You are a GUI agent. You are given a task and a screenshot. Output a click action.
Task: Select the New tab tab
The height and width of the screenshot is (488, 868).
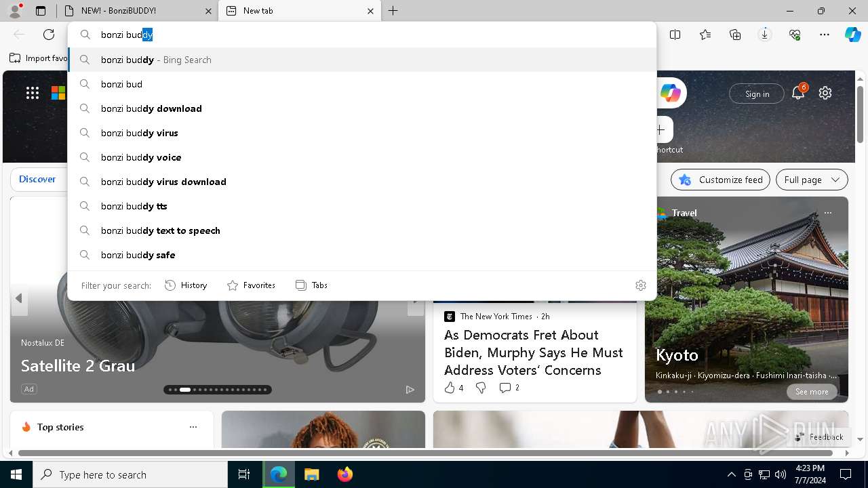pyautogui.click(x=300, y=11)
